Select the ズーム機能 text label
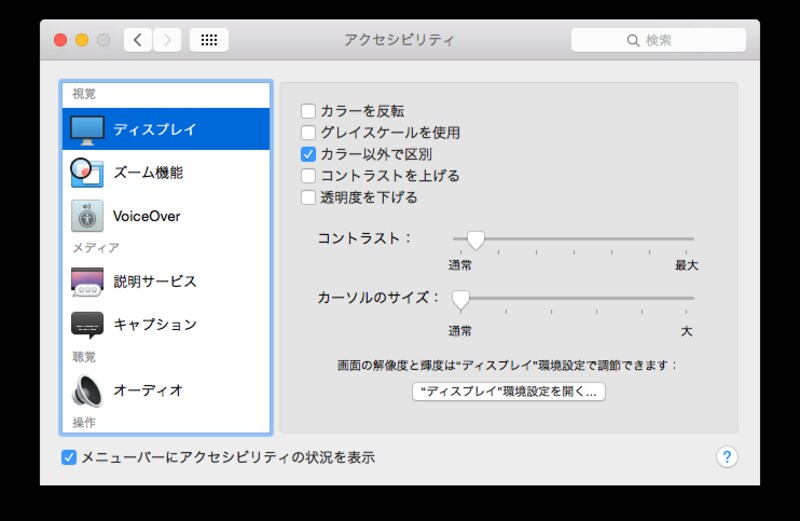Screen dimensions: 800x521 pyautogui.click(x=148, y=172)
